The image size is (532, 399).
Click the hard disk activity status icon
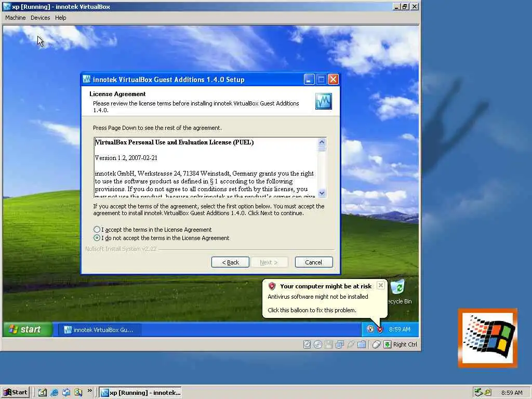[307, 344]
